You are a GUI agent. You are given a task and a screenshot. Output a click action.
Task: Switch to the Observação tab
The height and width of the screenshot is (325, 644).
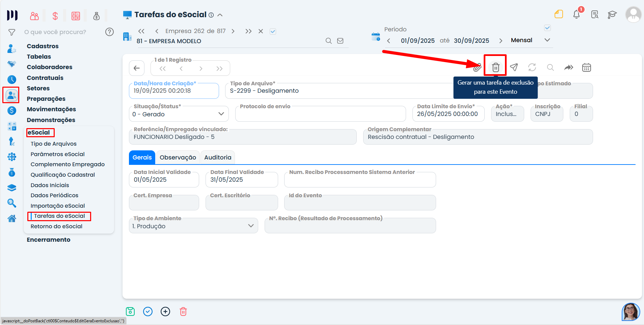click(x=178, y=157)
